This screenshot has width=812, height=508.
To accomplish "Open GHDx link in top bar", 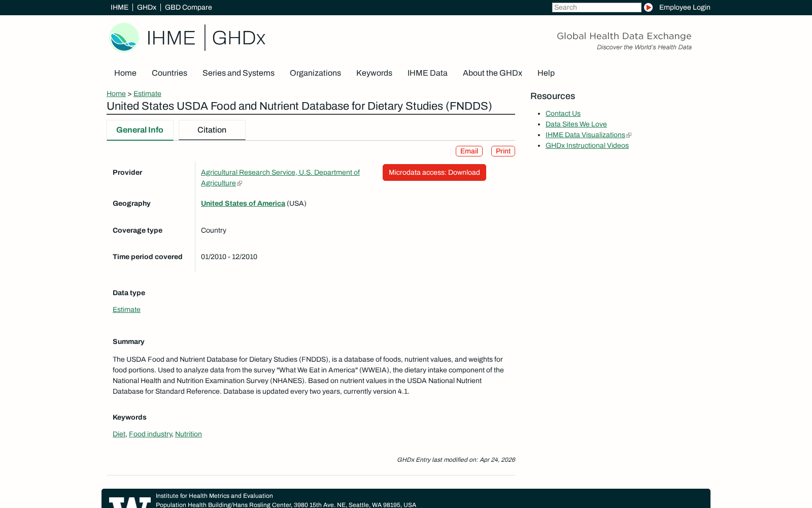I will (x=147, y=7).
